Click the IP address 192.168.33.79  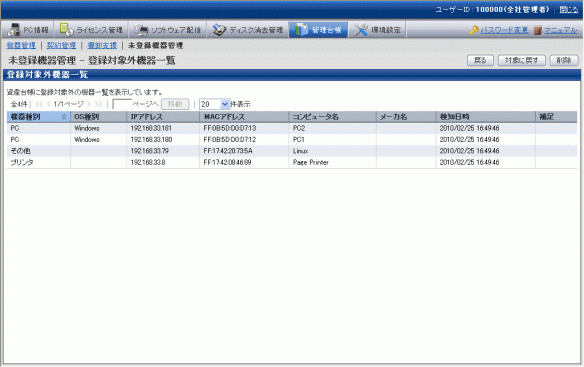pyautogui.click(x=149, y=151)
